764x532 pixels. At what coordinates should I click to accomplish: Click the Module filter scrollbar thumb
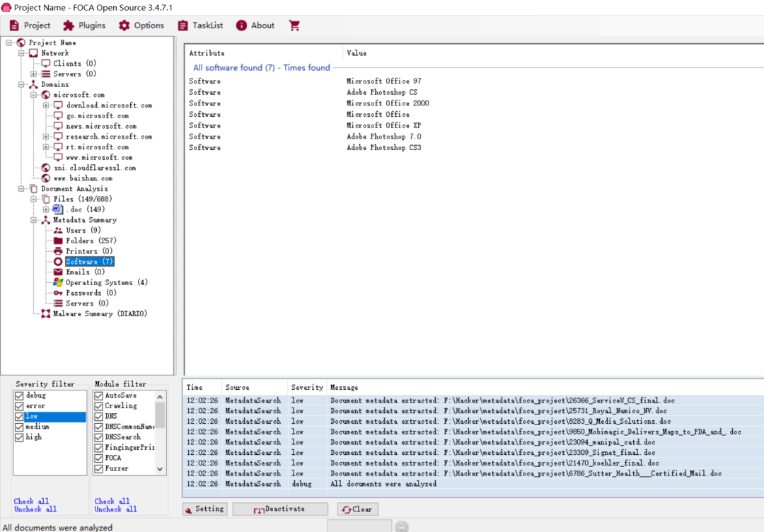click(x=160, y=415)
